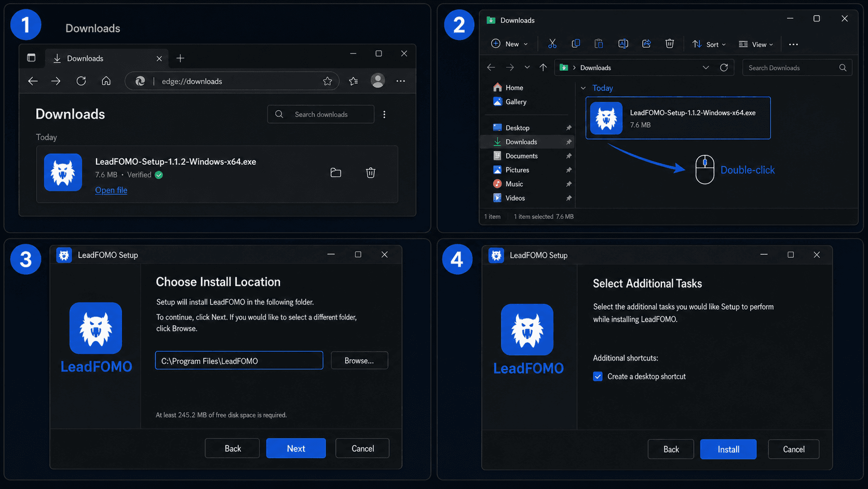Open Explorer recent locations chevron
This screenshot has width=868, height=489.
coord(527,68)
